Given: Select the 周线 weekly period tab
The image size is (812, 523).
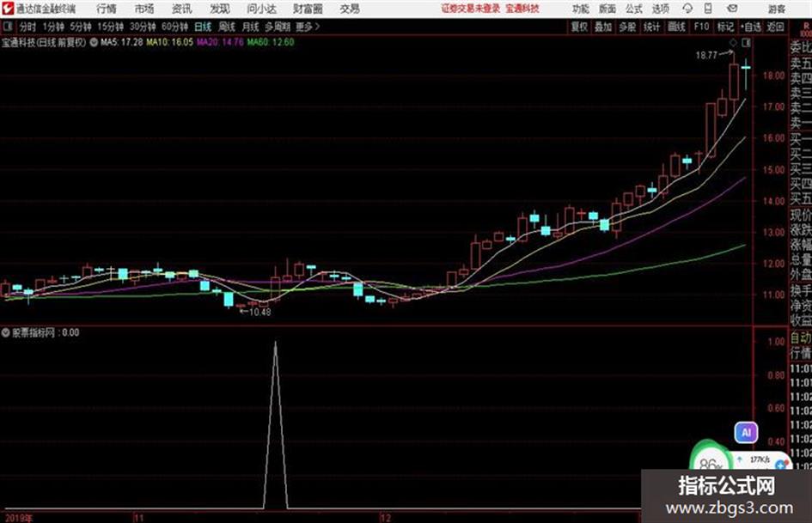Looking at the screenshot, I should [227, 27].
